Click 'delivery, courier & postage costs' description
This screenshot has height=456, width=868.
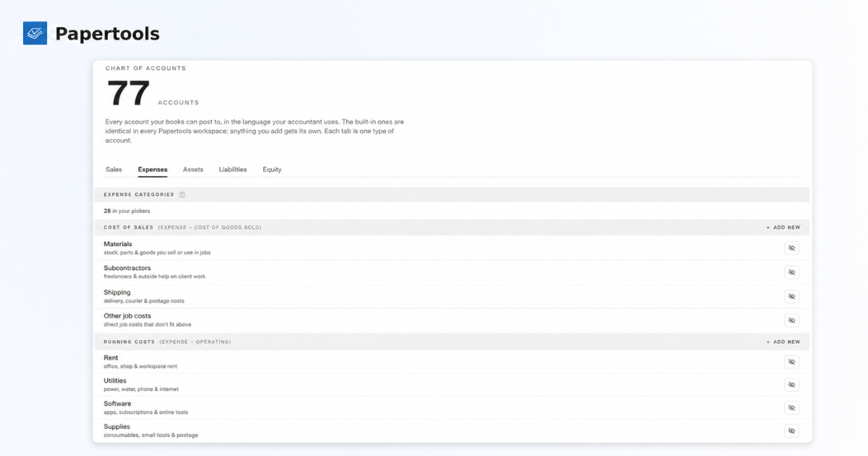tap(144, 301)
